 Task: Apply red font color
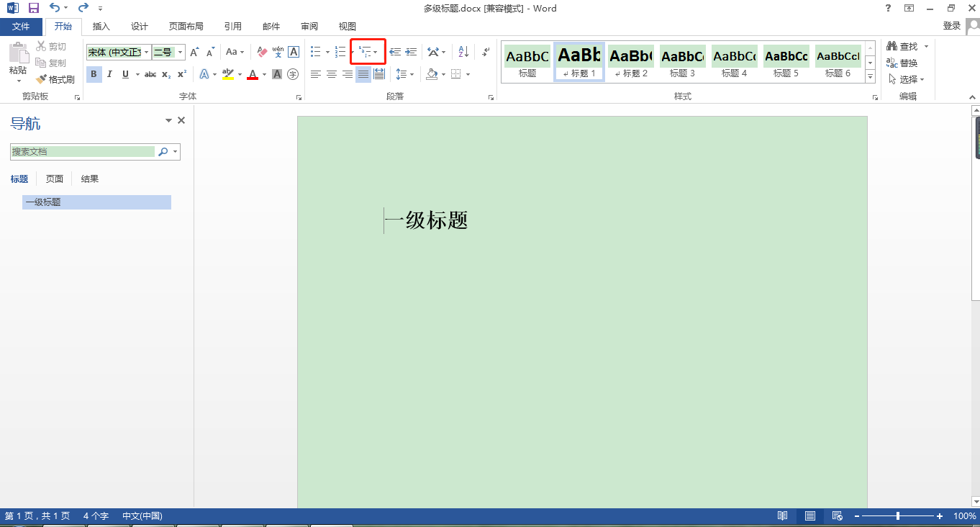(x=253, y=74)
